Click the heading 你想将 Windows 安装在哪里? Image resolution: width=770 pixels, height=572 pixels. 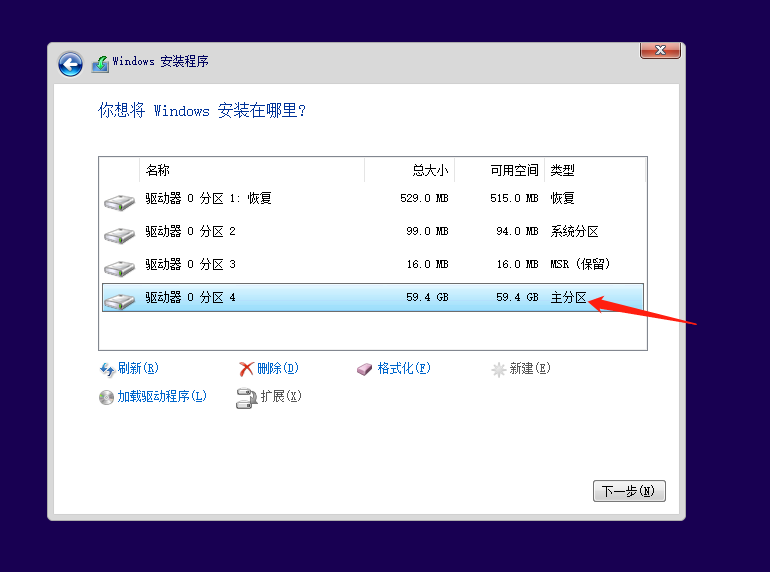tap(202, 110)
